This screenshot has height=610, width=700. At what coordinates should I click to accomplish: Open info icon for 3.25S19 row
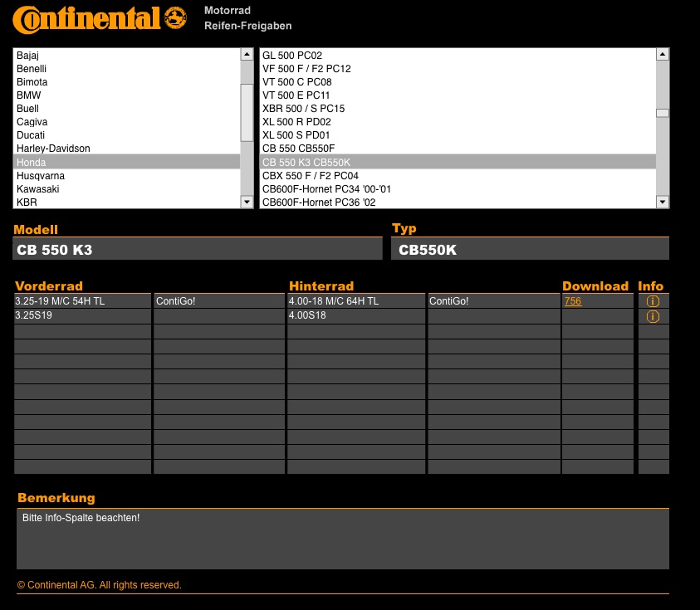(653, 316)
